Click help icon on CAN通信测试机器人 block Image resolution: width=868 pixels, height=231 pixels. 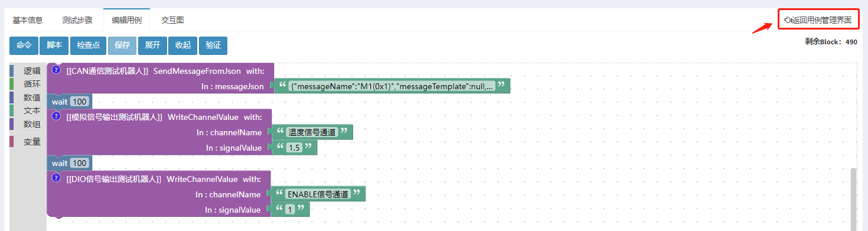57,70
